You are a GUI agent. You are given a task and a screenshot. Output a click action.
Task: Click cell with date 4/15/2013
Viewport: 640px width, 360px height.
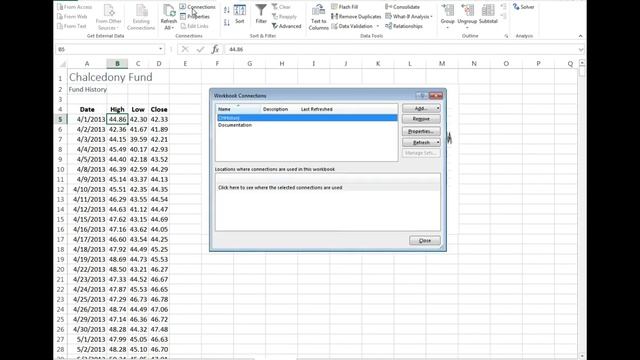click(87, 220)
